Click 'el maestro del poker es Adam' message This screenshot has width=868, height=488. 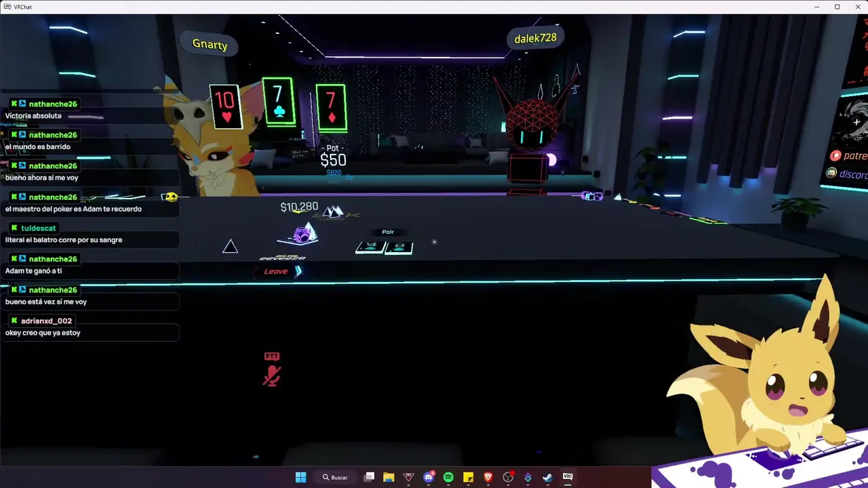pos(73,209)
